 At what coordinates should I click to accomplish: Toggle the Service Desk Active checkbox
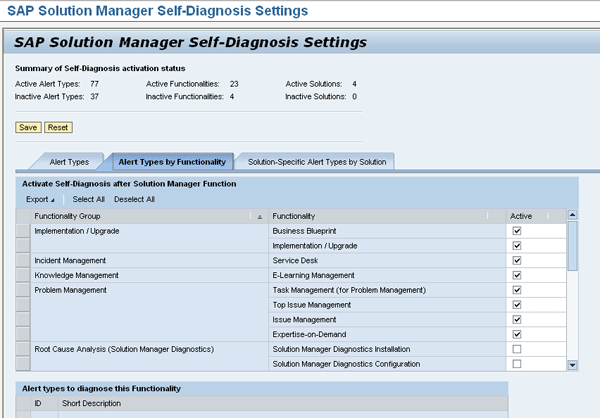pos(517,261)
